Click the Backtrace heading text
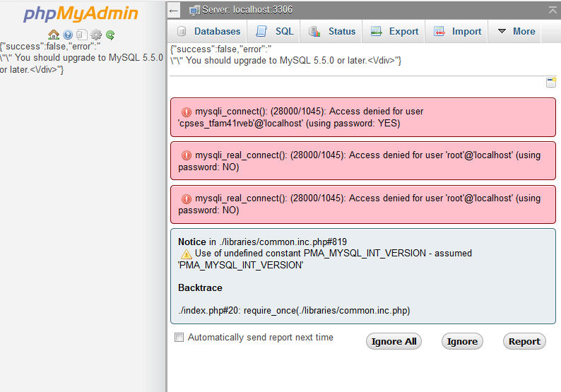This screenshot has width=561, height=392. [200, 288]
